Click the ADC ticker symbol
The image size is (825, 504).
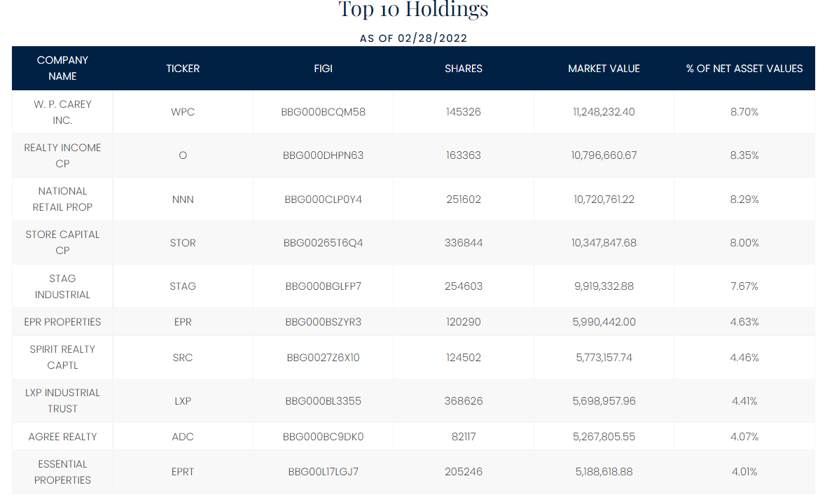point(183,437)
